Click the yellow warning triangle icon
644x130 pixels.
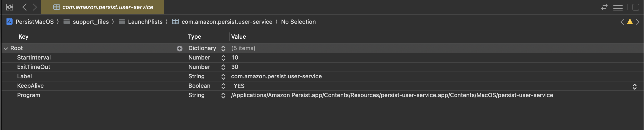(630, 22)
